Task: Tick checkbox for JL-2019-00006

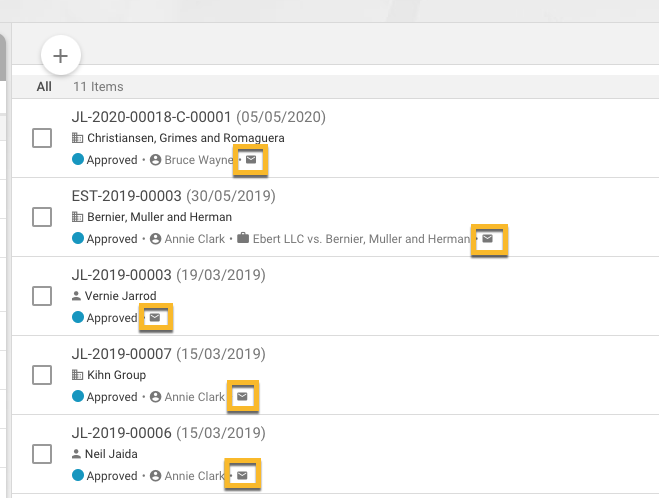Action: click(42, 454)
